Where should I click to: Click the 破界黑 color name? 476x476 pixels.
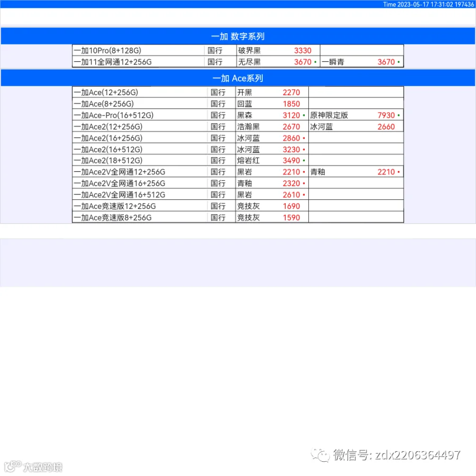(249, 50)
